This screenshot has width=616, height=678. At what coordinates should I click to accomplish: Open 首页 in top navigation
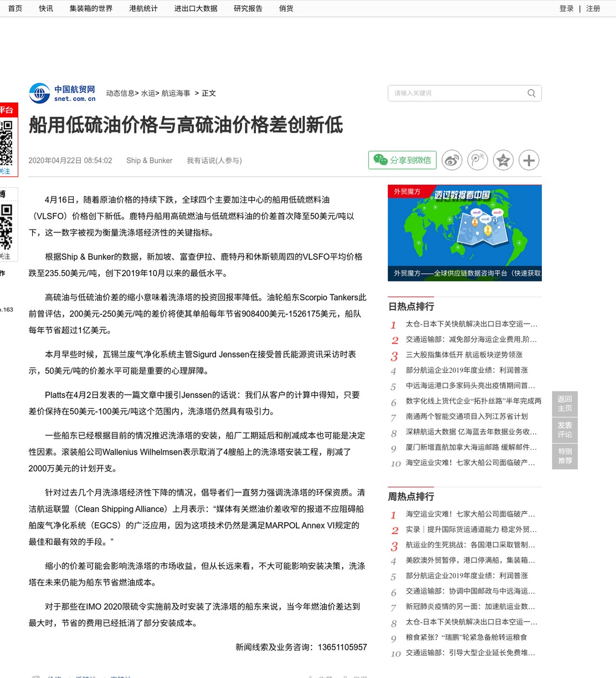[16, 8]
